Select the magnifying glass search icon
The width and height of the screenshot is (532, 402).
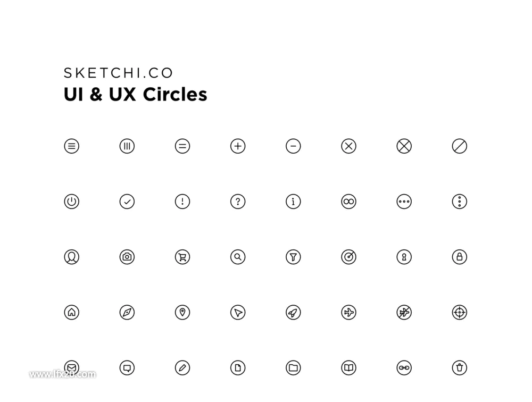point(238,257)
